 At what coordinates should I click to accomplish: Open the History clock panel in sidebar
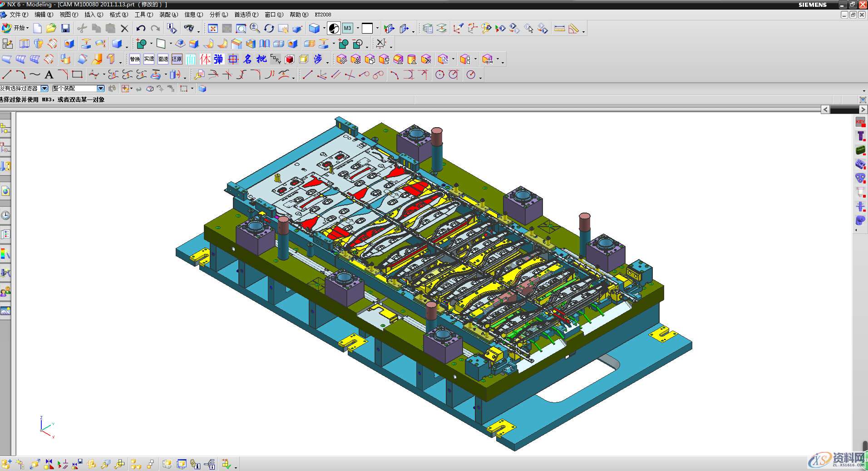(x=5, y=215)
